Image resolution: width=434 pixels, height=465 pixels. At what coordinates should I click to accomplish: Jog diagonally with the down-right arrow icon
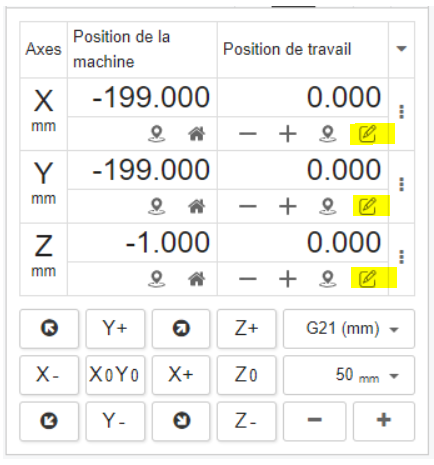181,421
